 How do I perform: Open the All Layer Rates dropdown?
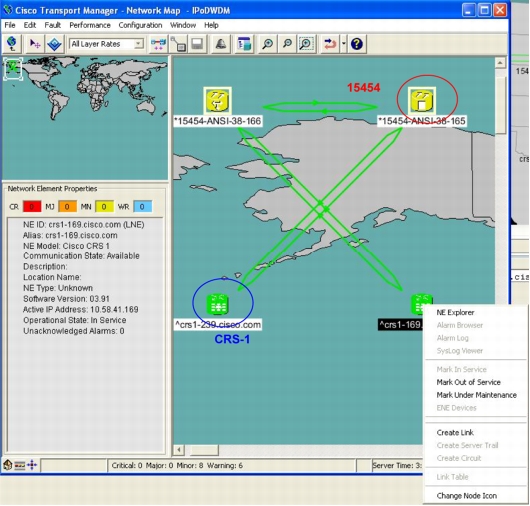pyautogui.click(x=106, y=44)
